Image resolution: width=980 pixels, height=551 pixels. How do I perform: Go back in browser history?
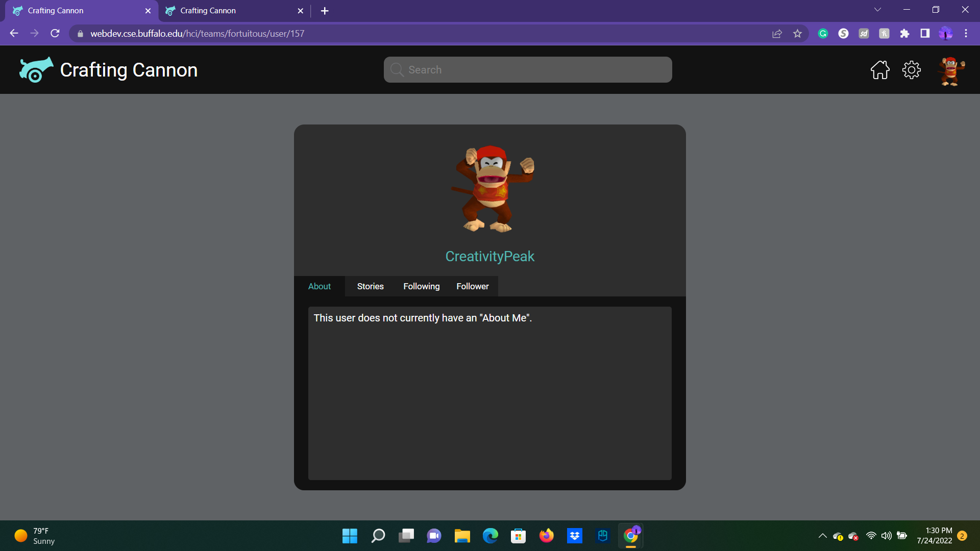pos(14,33)
